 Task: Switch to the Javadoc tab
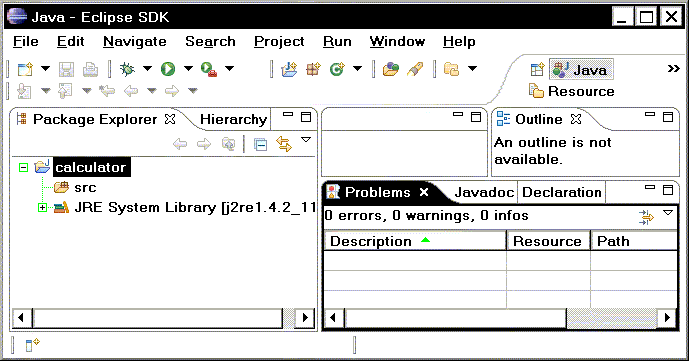point(484,192)
